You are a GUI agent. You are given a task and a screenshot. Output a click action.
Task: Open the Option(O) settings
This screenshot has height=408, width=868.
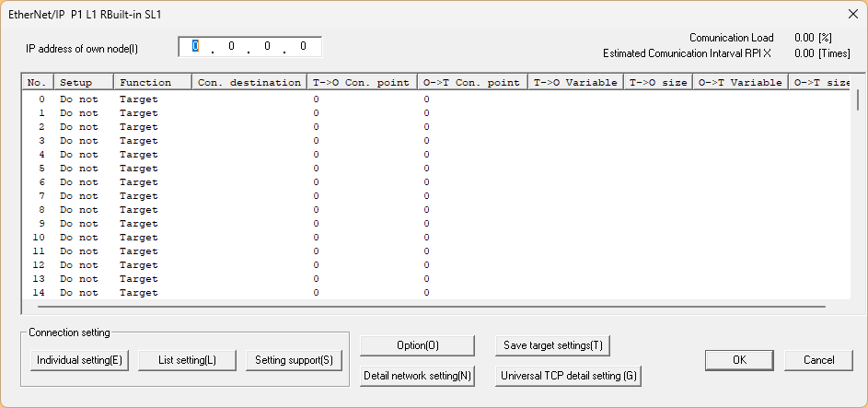tap(417, 345)
